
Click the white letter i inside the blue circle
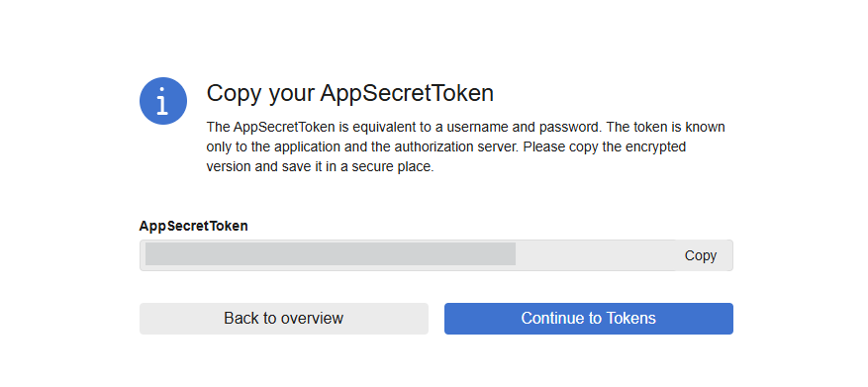pyautogui.click(x=162, y=101)
